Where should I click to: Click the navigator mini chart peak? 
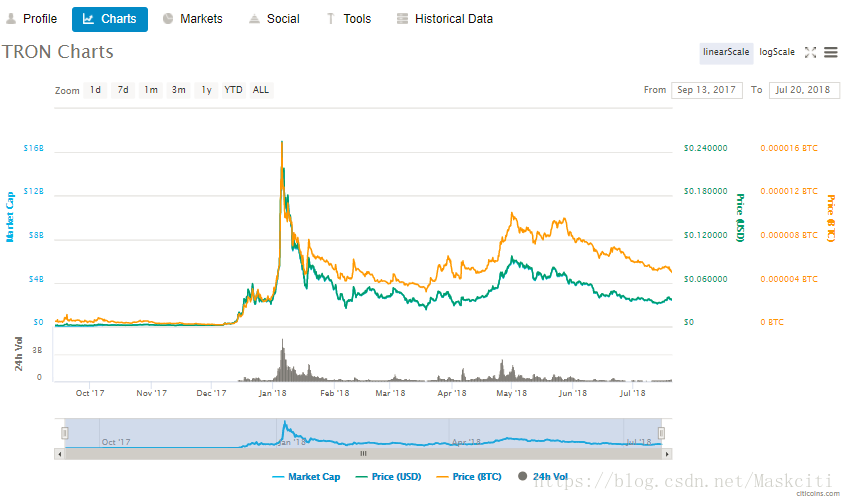click(285, 423)
